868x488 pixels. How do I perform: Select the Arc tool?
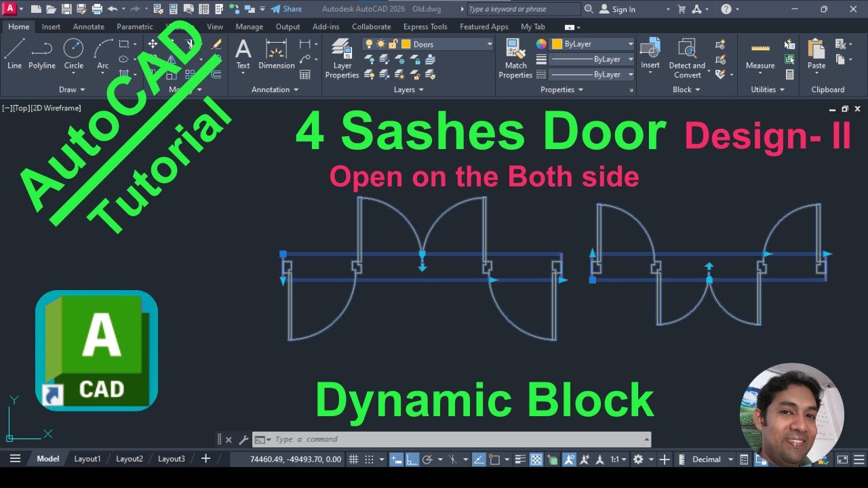point(102,54)
